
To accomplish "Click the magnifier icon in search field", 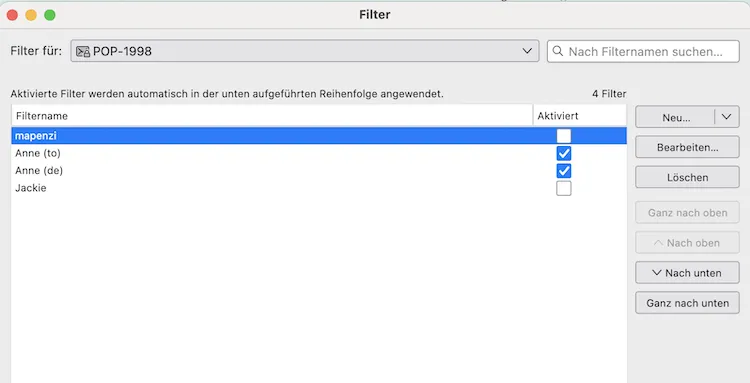I will [558, 51].
